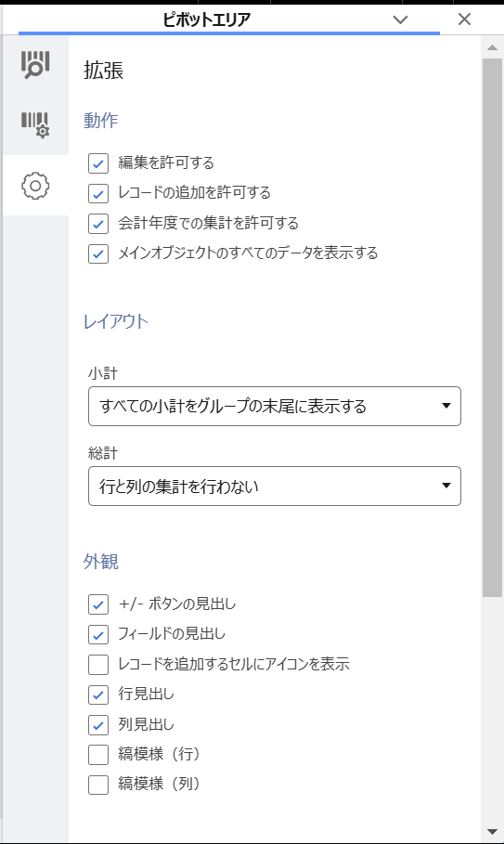Click the scrollbar up arrow
The height and width of the screenshot is (844, 504).
(x=492, y=48)
